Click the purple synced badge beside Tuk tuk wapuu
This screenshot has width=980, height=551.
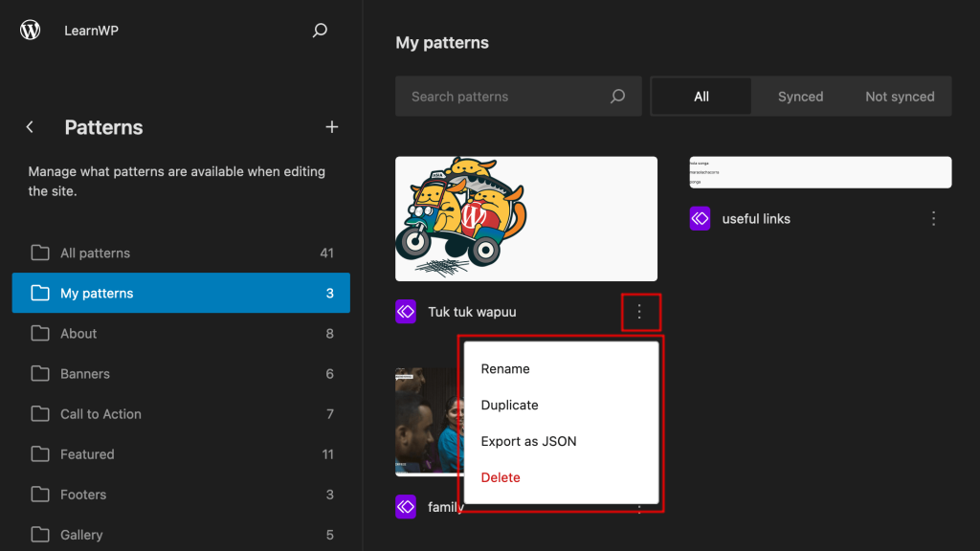[x=406, y=312]
